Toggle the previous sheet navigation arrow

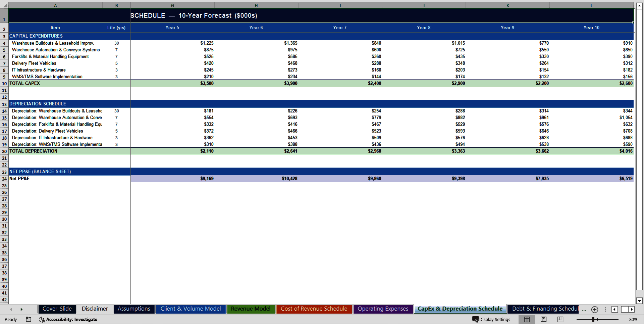(x=11, y=309)
